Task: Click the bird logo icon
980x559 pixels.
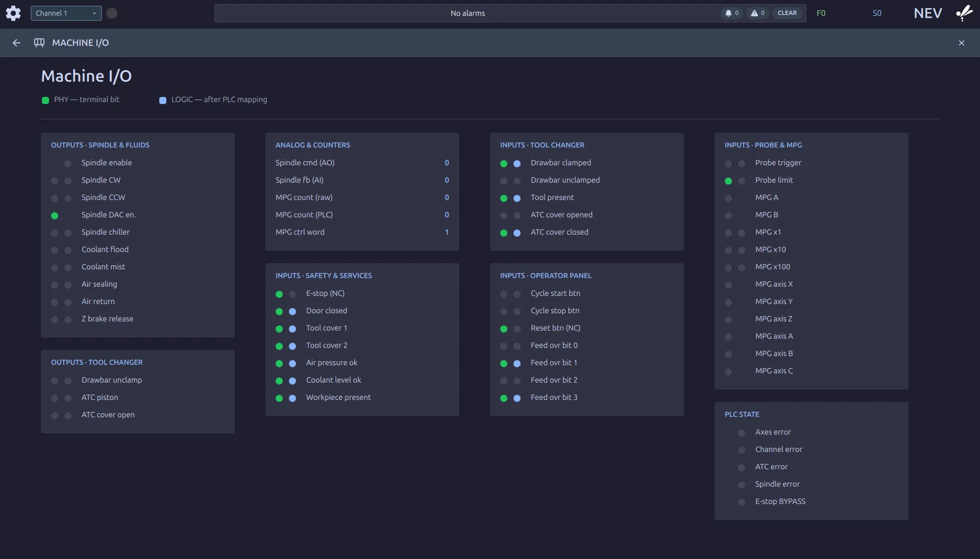Action: coord(964,13)
